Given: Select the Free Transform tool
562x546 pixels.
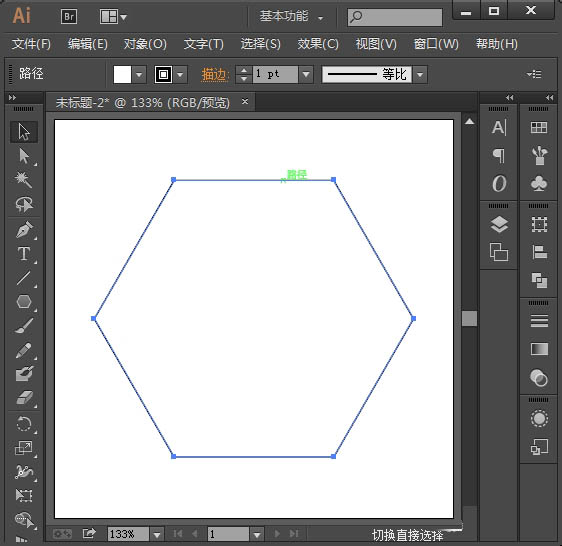Looking at the screenshot, I should coord(24,496).
